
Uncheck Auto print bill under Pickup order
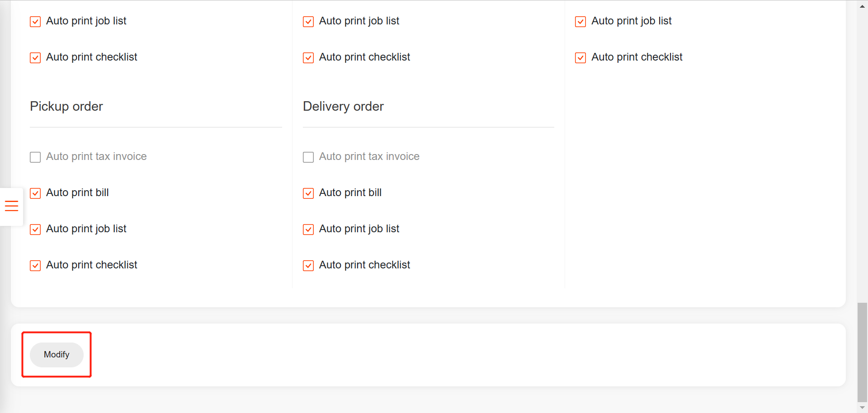tap(35, 193)
